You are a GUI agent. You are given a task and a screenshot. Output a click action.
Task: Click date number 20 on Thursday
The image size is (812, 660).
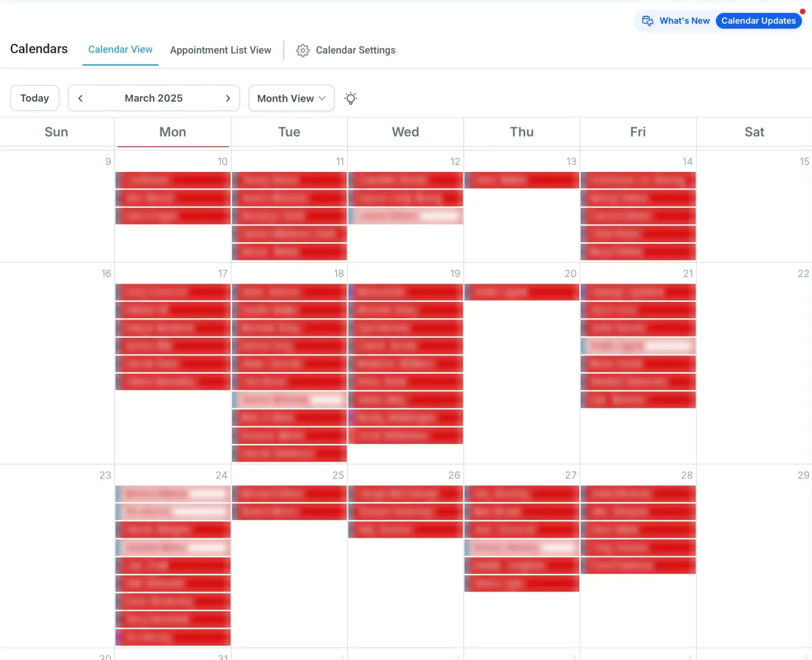570,273
